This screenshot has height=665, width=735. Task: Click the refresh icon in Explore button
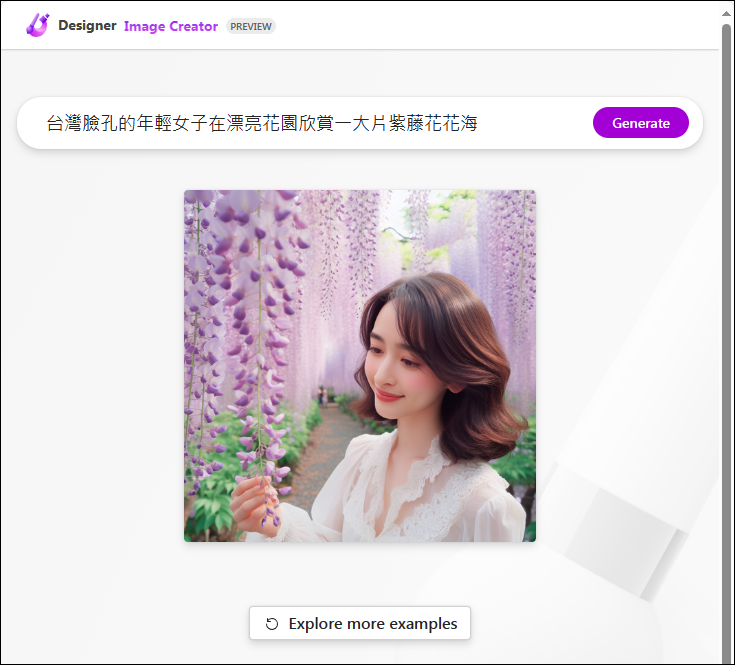click(x=272, y=624)
